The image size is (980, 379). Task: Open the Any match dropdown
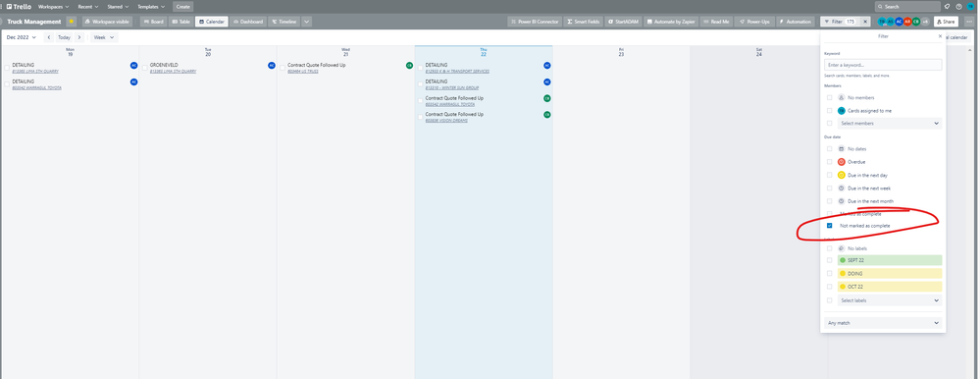883,323
